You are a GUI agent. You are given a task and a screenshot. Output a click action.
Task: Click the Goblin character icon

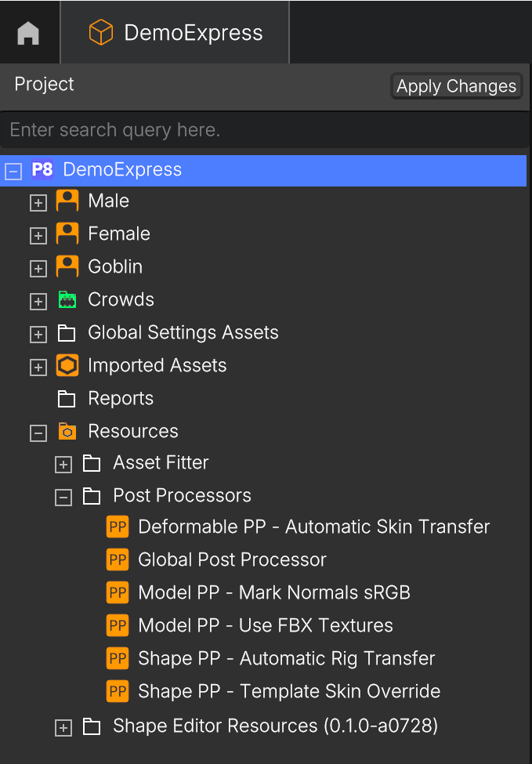point(67,266)
